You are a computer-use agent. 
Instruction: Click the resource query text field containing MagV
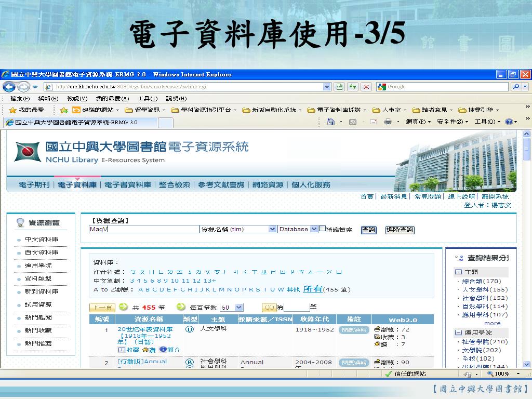point(144,229)
